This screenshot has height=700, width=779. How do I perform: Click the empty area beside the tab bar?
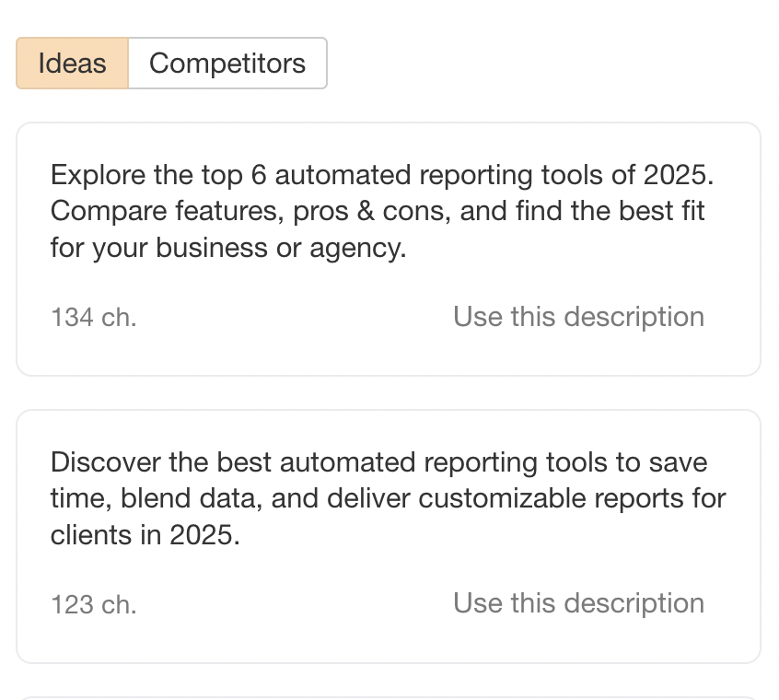click(552, 63)
